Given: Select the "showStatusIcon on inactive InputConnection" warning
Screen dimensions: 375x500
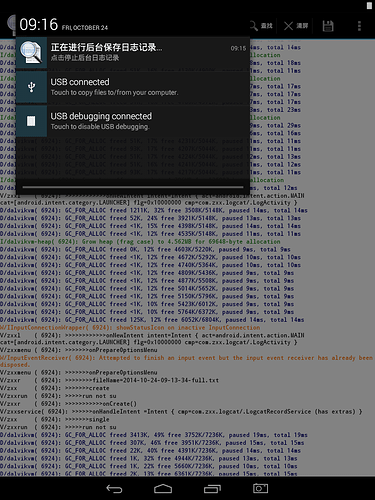Looking at the screenshot, I should (130, 328).
